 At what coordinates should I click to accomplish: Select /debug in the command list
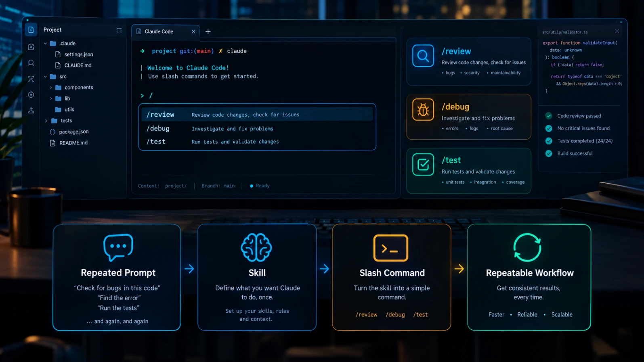tap(257, 128)
